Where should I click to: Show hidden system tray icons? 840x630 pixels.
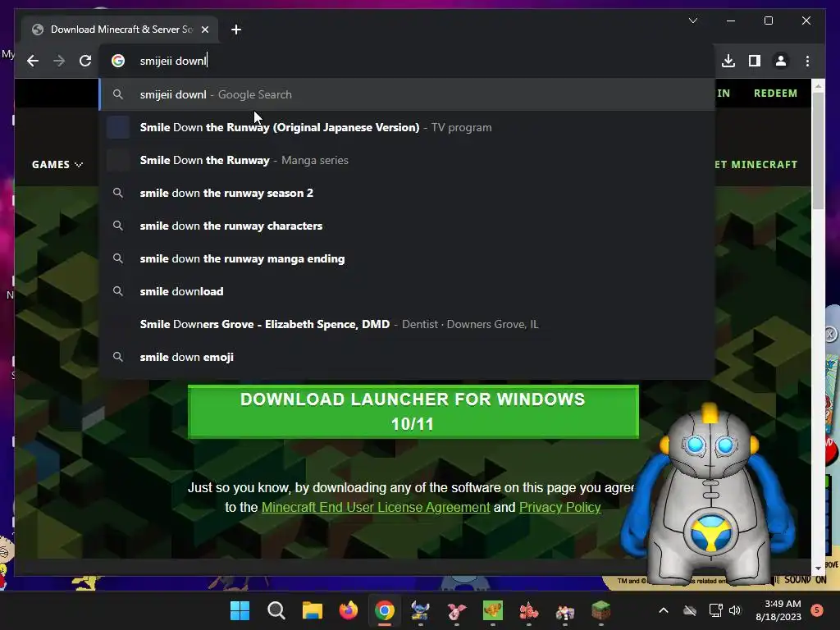tap(663, 610)
